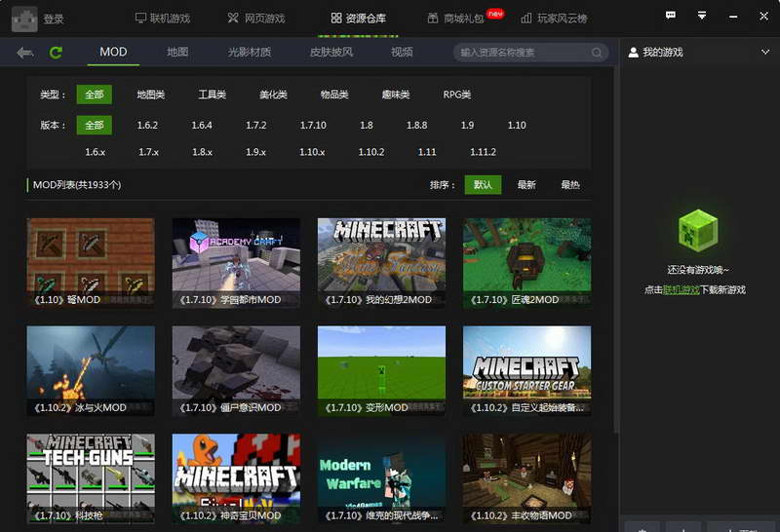Viewport: 780px width, 532px height.
Task: Select version filter 1.7.10
Action: [x=313, y=126]
